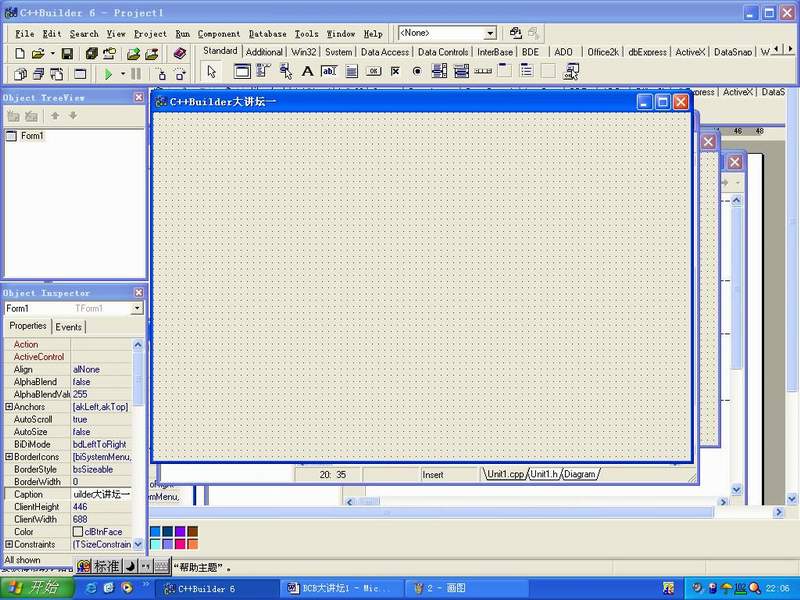Open the File menu
Viewport: 800px width, 600px height.
pos(24,34)
